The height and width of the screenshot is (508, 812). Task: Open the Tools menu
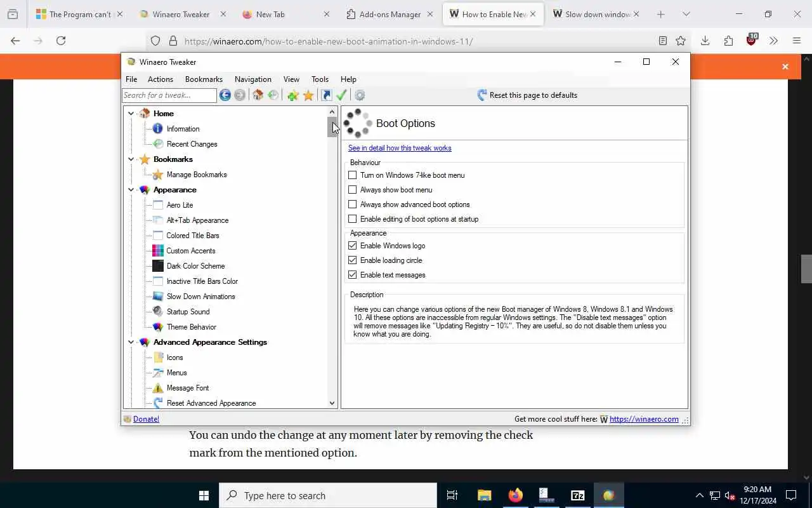tap(320, 79)
